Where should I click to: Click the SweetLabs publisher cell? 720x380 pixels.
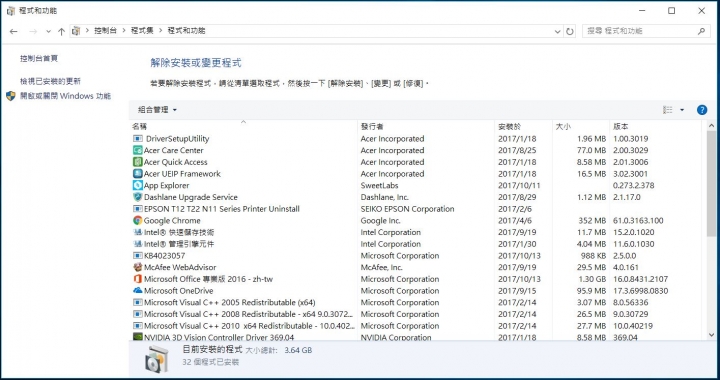[379, 185]
